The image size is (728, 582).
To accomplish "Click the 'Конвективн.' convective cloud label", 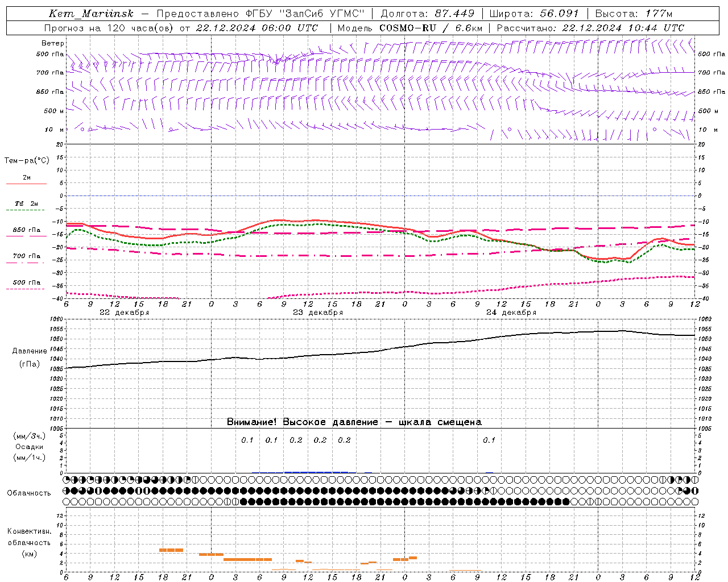I will 29,531.
